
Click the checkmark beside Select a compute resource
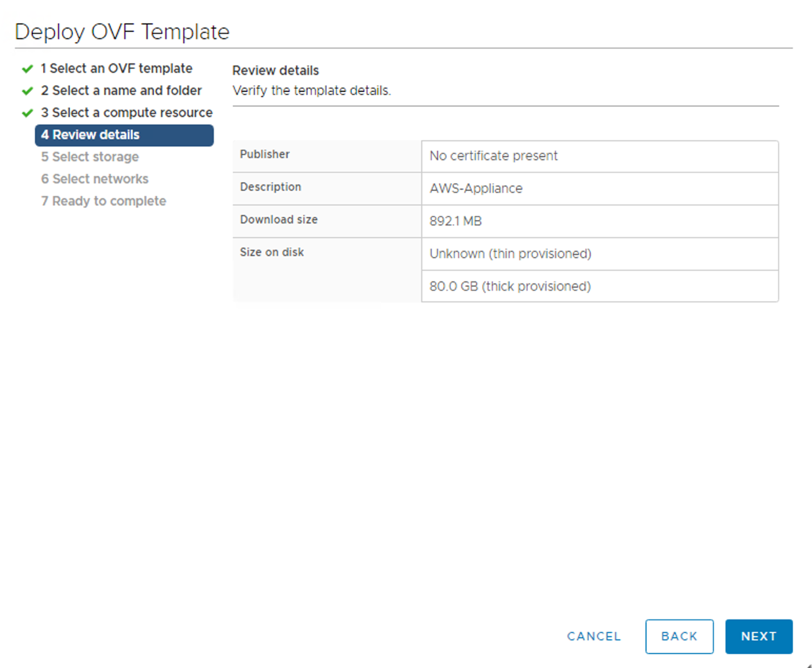click(x=27, y=112)
